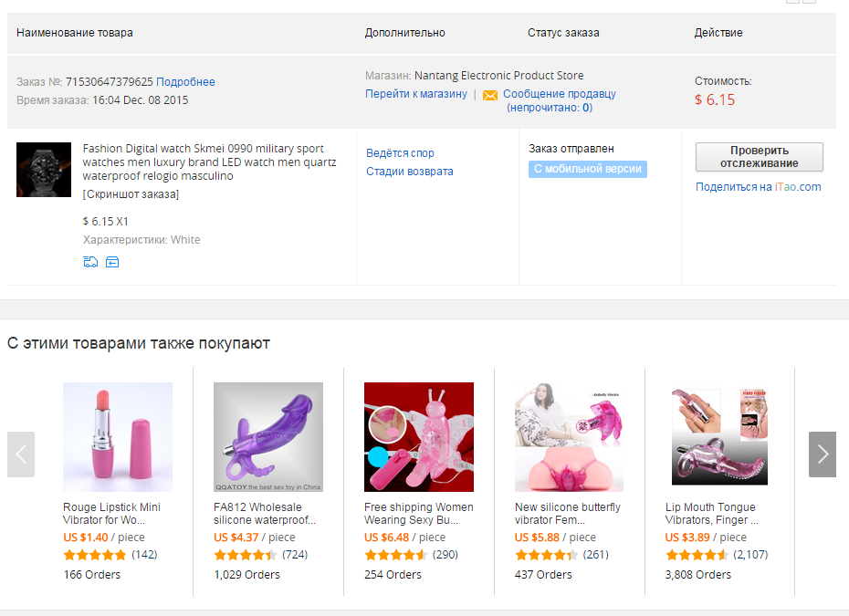Screen dimensions: 849x616
Task: Open the FA812 Wholesale silicone product title
Action: [264, 513]
